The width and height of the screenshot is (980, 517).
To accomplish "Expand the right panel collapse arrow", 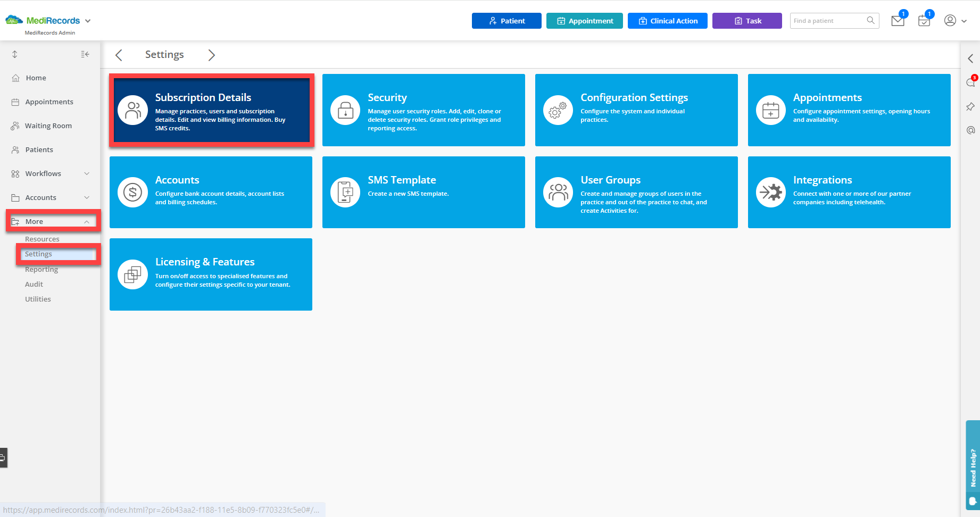I will click(970, 59).
